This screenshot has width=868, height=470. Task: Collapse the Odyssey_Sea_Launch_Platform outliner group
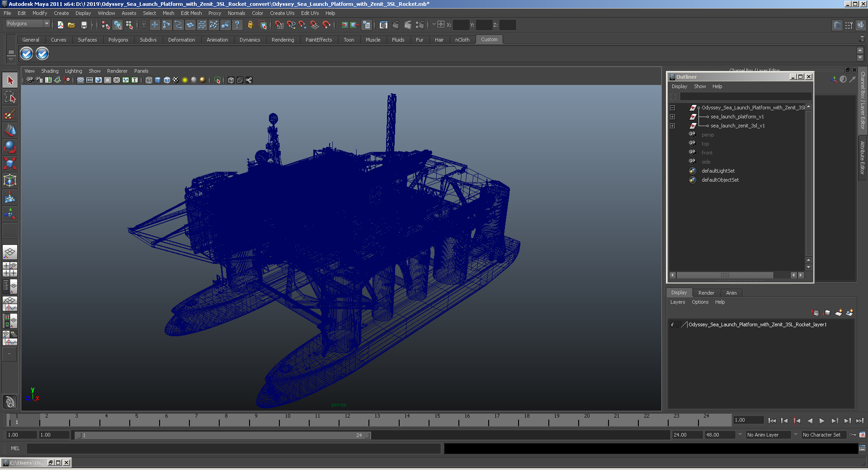point(673,108)
